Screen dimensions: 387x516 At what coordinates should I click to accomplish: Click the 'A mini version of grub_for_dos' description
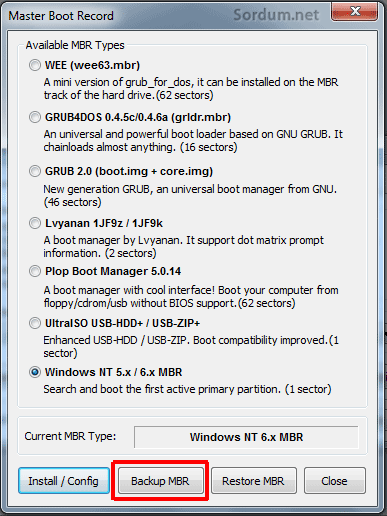pyautogui.click(x=191, y=89)
